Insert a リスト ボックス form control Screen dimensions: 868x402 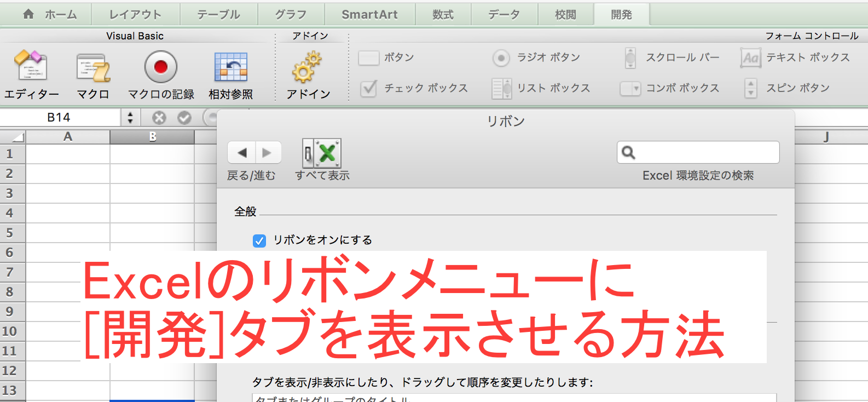(541, 88)
